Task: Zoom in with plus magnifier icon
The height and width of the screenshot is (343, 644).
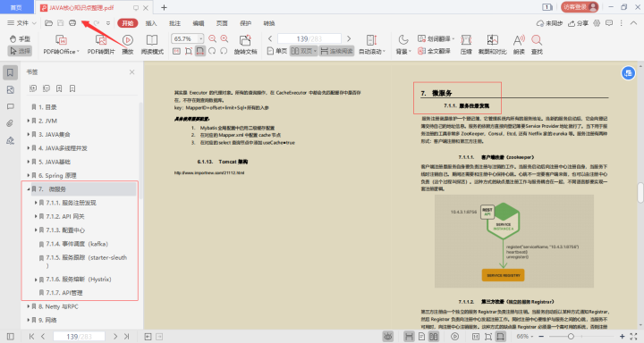Action: [x=225, y=38]
